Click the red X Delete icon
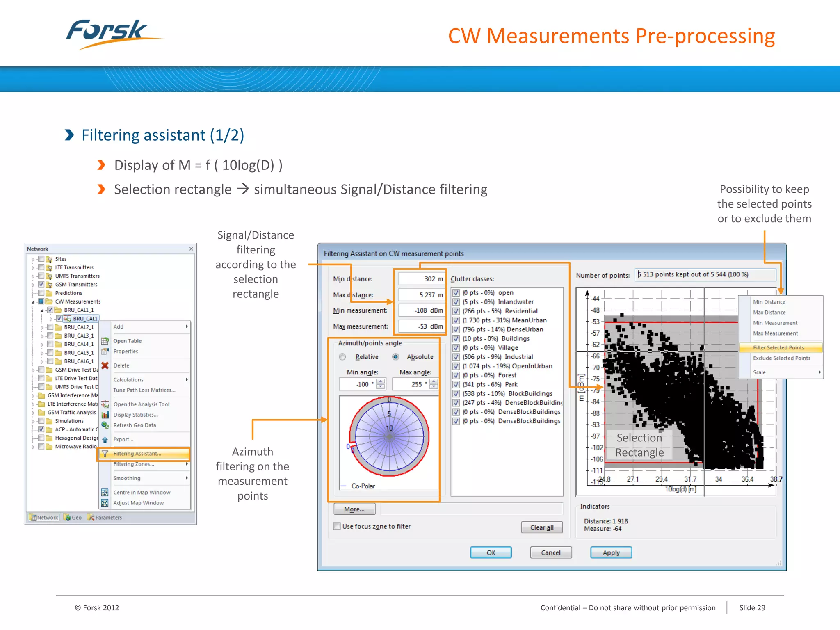 (x=105, y=365)
